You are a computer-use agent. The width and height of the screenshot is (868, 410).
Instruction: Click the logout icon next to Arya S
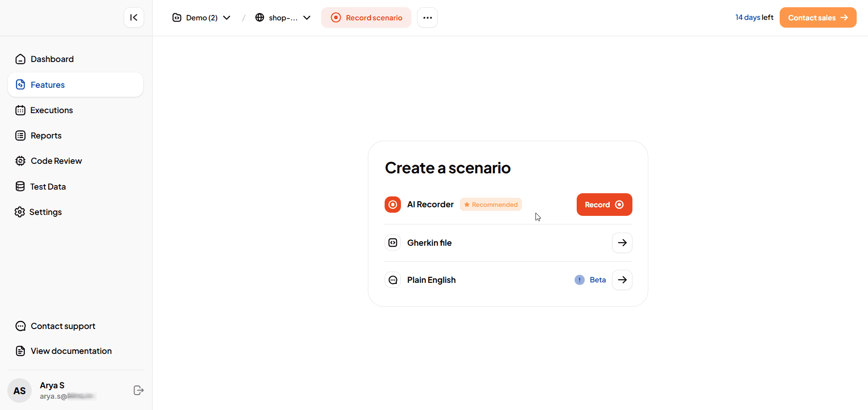139,390
